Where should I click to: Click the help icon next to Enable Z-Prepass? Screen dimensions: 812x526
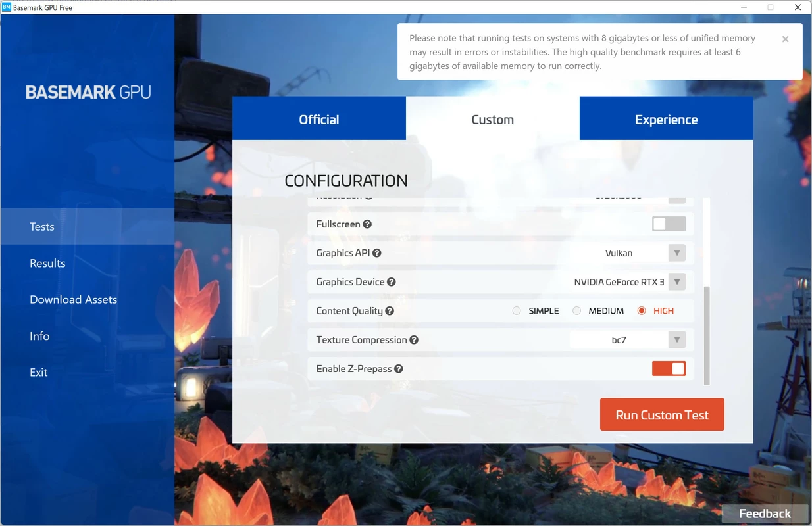[399, 369]
